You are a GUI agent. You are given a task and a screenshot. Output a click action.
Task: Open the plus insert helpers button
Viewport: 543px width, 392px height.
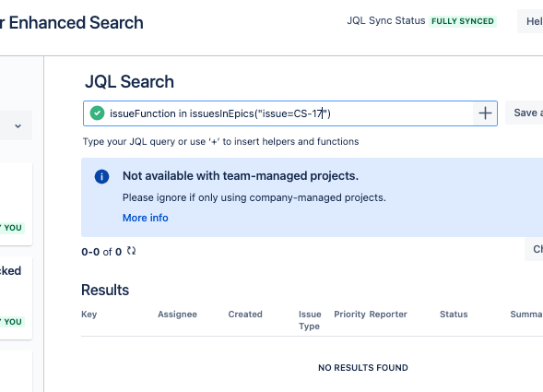click(485, 113)
